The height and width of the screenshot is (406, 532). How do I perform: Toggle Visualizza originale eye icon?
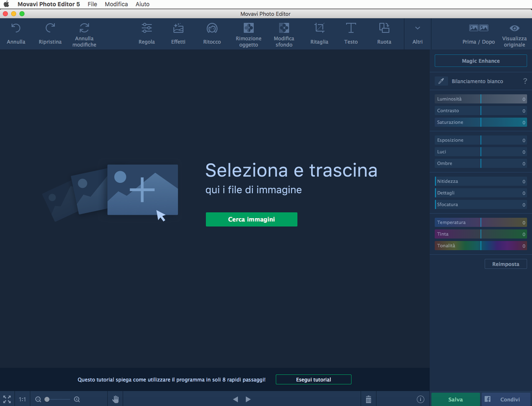click(514, 28)
